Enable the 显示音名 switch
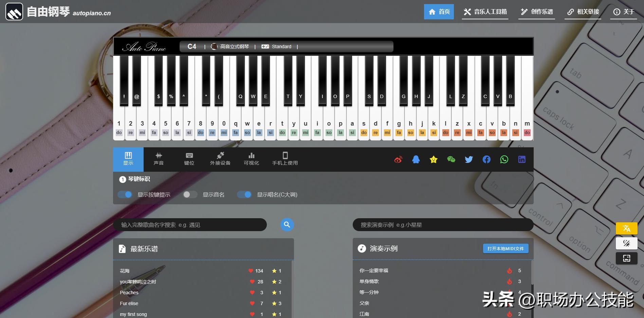 coord(190,194)
